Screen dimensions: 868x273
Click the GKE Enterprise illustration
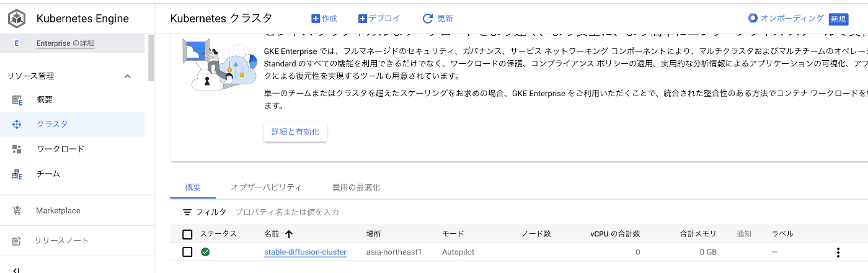pyautogui.click(x=220, y=64)
